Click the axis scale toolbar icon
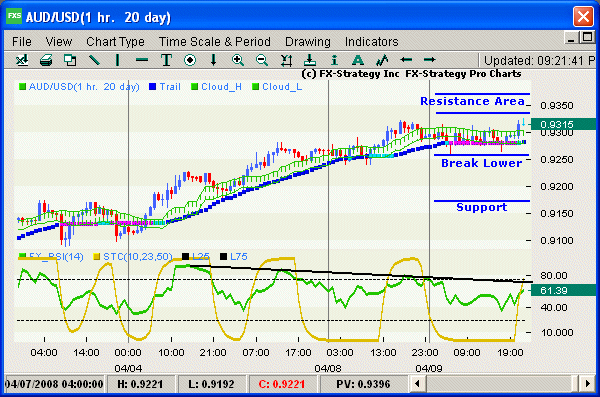The width and height of the screenshot is (600, 397). [286, 60]
